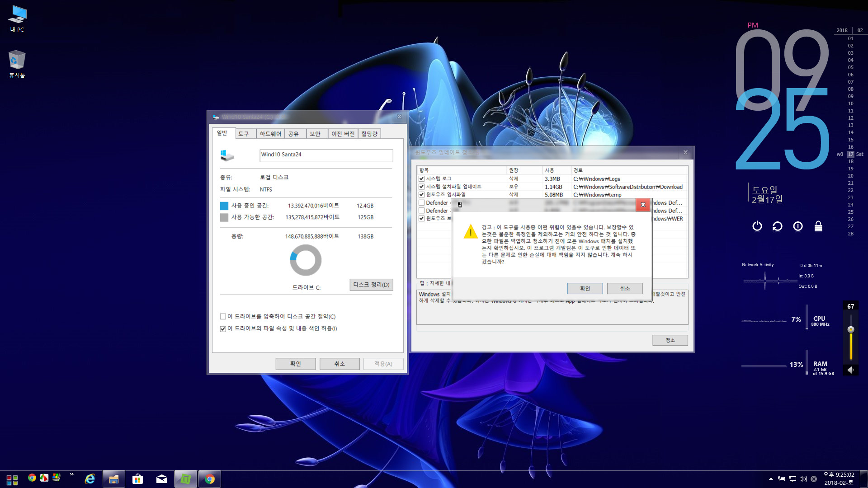The height and width of the screenshot is (488, 868).
Task: Show hidden tray icons arrow
Action: point(771,479)
